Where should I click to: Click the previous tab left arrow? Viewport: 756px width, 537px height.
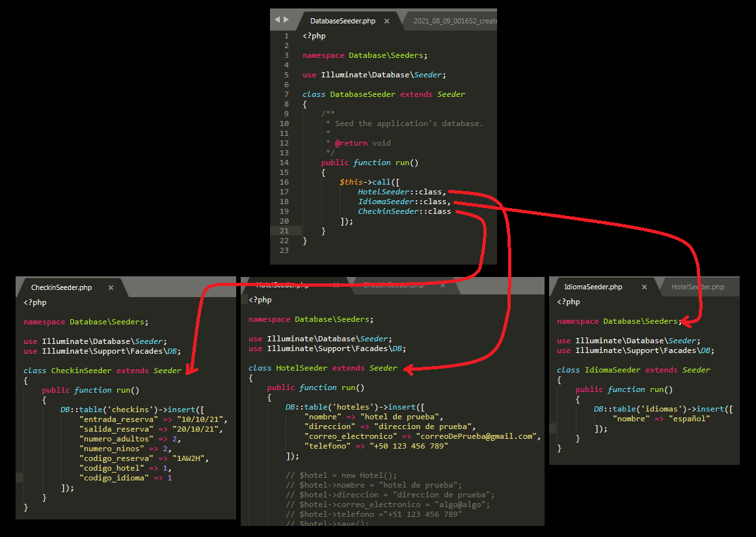coord(277,20)
